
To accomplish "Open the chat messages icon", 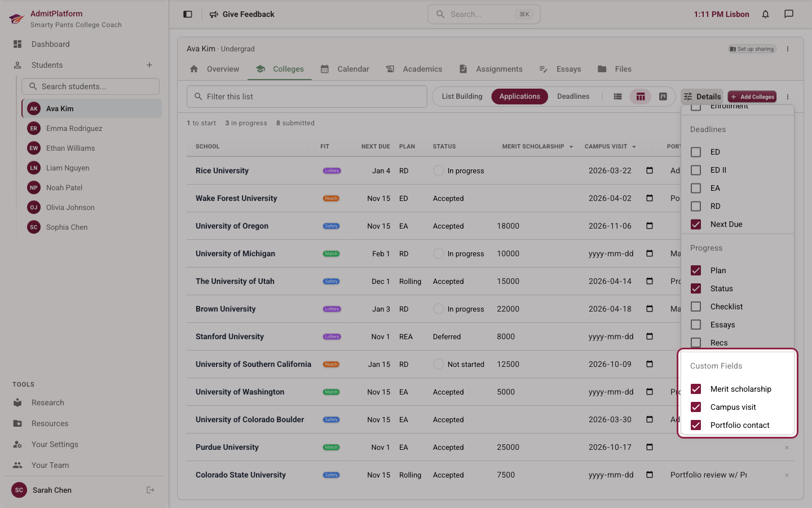I will point(789,14).
